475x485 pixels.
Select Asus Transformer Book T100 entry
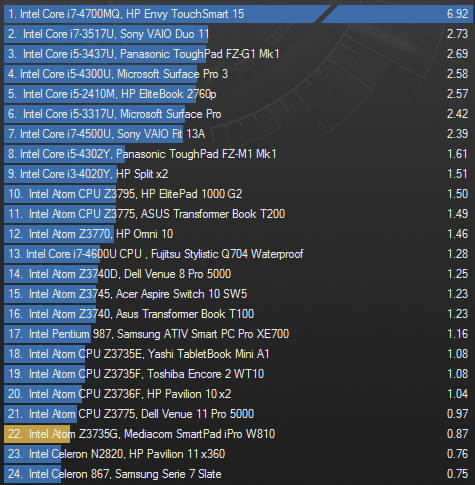[x=238, y=314]
